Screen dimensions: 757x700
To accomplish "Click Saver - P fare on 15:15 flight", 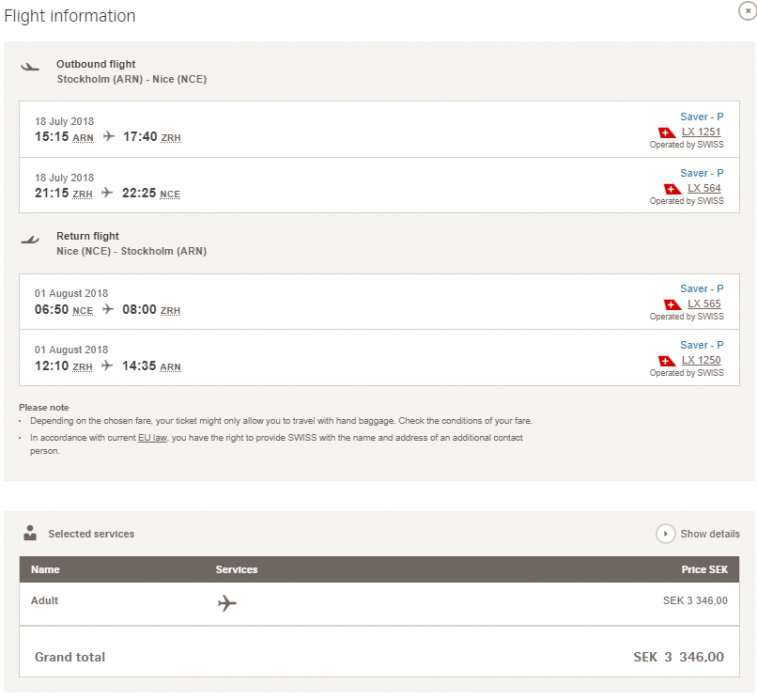I will [x=701, y=117].
